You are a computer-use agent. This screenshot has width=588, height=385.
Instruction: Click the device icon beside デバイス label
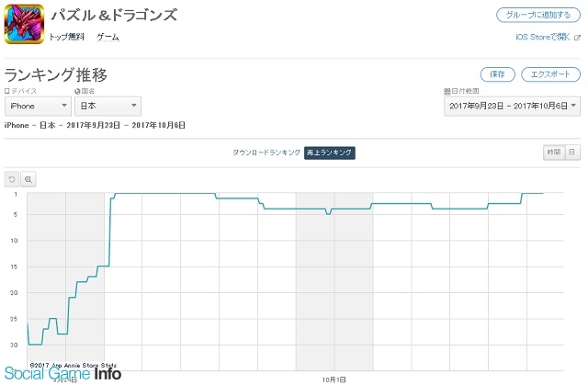coord(6,91)
